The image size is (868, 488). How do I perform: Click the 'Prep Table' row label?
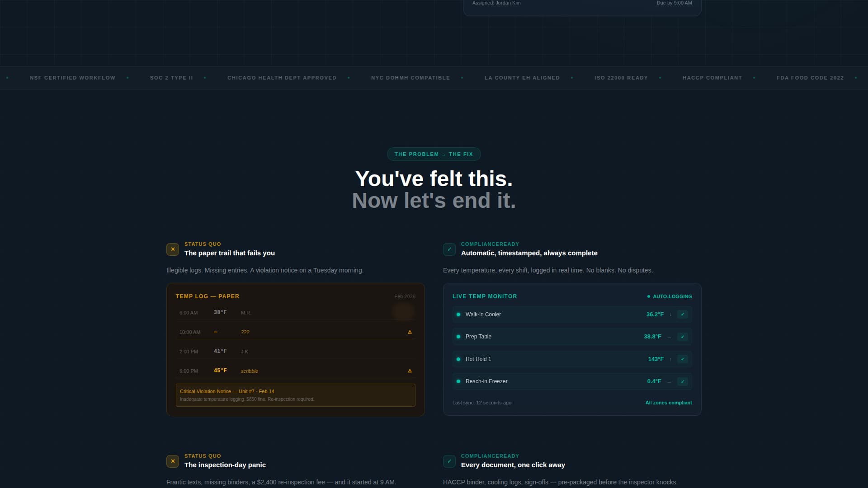pyautogui.click(x=478, y=337)
